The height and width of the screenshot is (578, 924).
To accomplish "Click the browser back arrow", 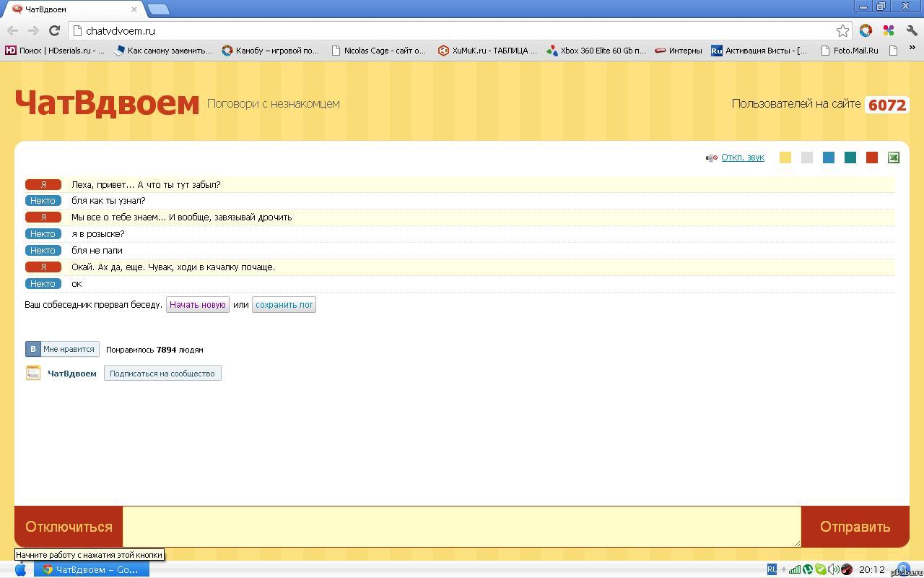I will pos(13,30).
